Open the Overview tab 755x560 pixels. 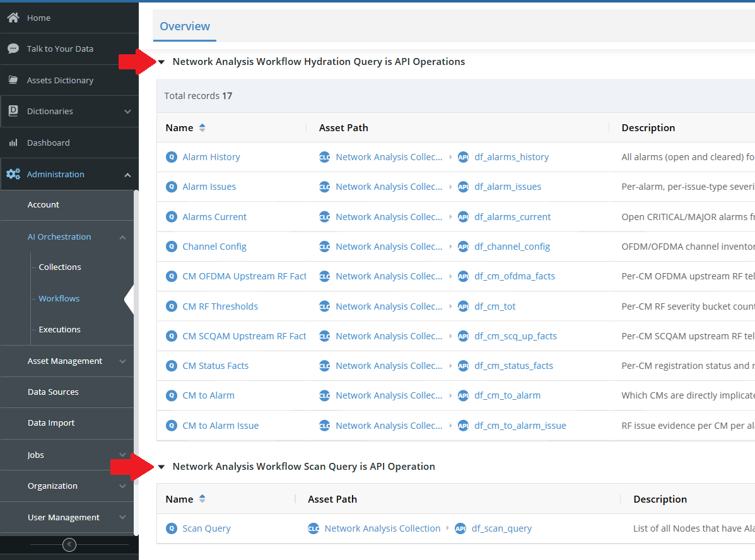pos(185,26)
